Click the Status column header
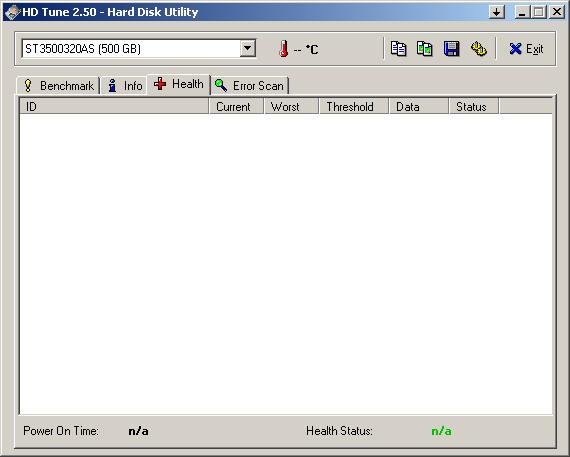570x457 pixels. (x=474, y=107)
